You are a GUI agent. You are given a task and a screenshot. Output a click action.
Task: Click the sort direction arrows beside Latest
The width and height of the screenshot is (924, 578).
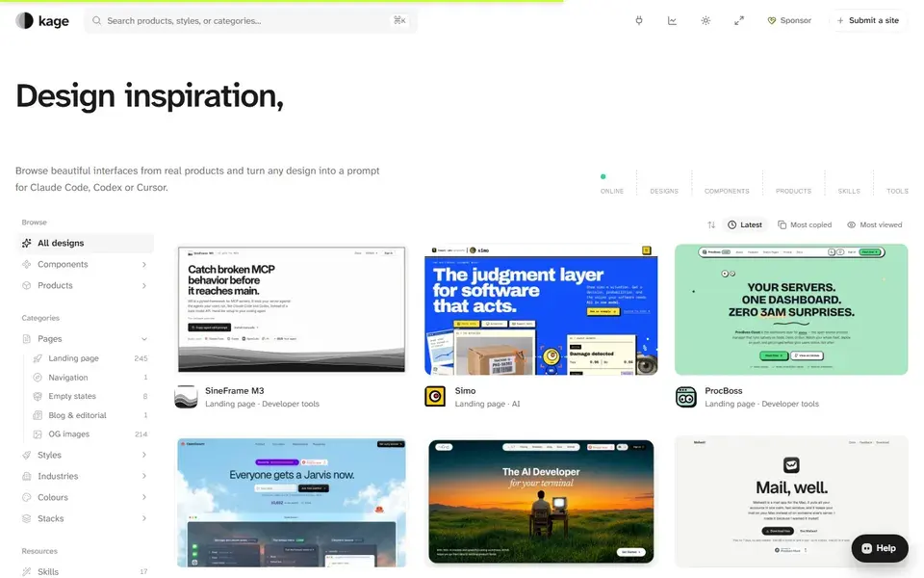(x=711, y=224)
